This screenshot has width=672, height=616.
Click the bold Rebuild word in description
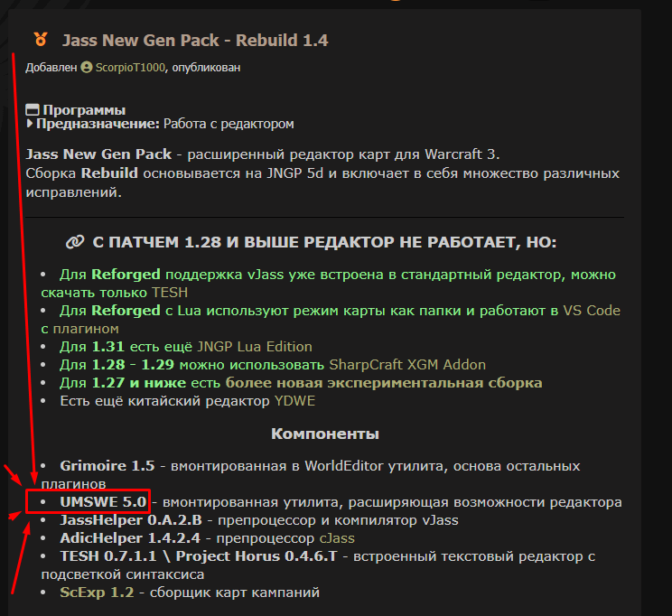pyautogui.click(x=109, y=173)
